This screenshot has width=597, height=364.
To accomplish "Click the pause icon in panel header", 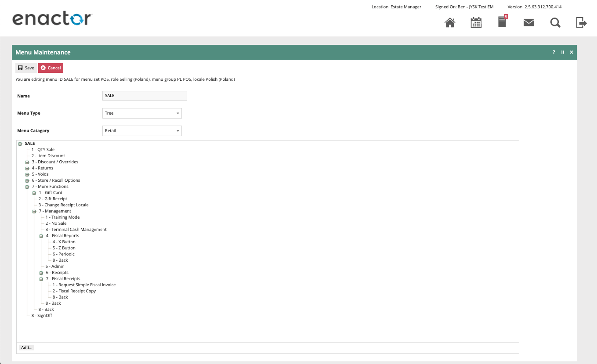I will point(563,52).
